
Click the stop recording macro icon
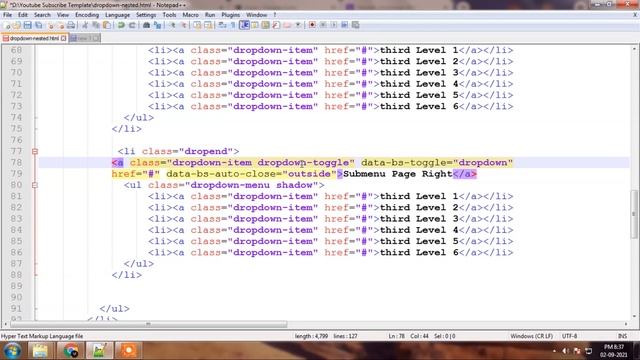pos(323,25)
